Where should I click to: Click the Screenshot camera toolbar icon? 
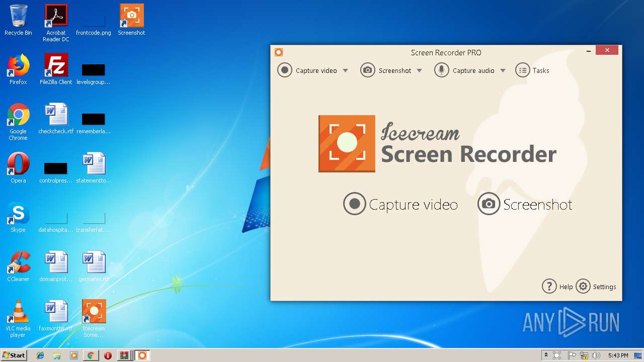368,70
